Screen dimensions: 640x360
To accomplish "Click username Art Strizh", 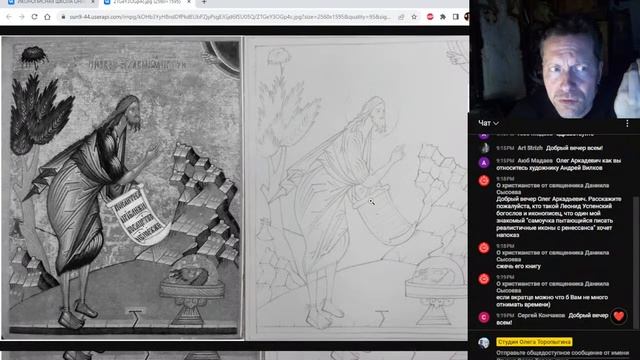I will (x=530, y=148).
